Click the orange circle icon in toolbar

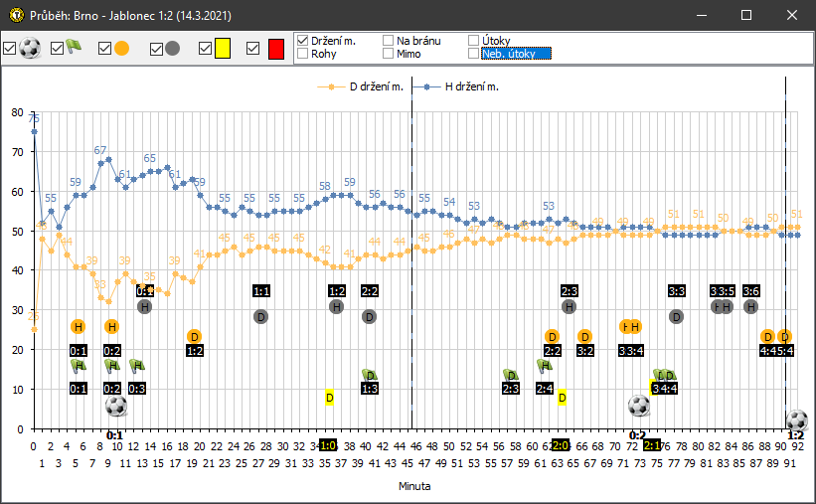tap(121, 48)
